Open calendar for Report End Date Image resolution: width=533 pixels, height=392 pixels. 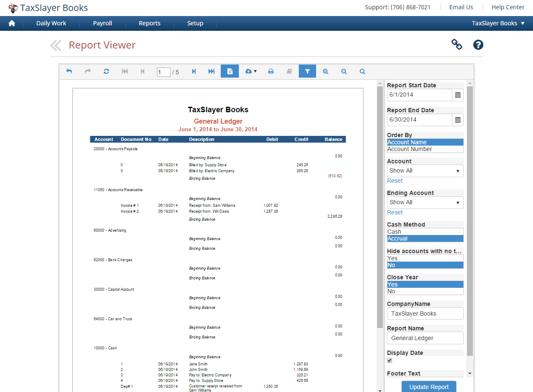pyautogui.click(x=458, y=120)
